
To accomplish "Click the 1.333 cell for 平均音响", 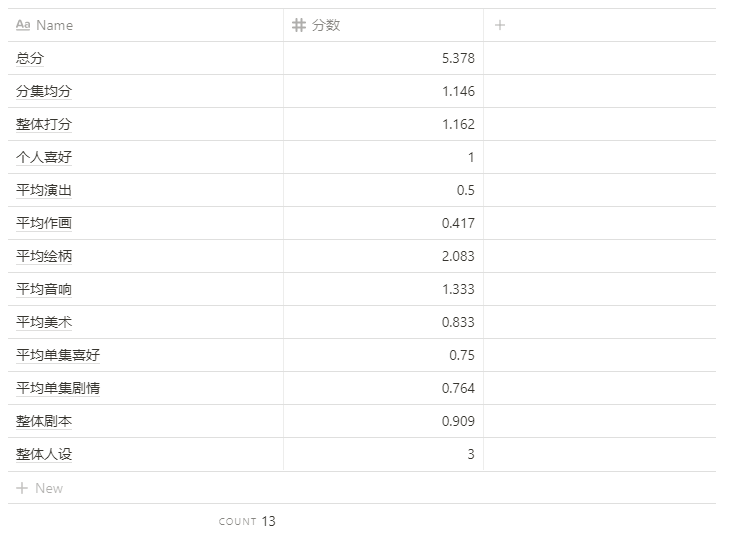I will tap(383, 289).
